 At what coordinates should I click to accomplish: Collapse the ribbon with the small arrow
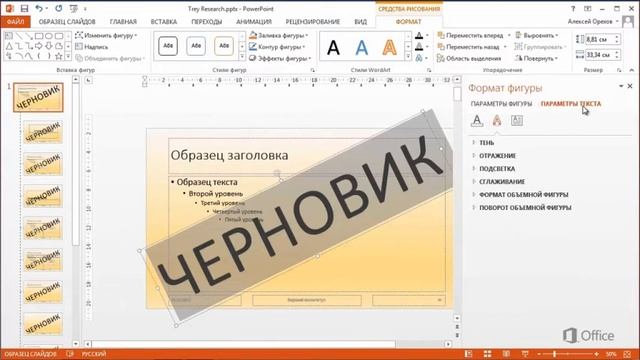point(631,70)
